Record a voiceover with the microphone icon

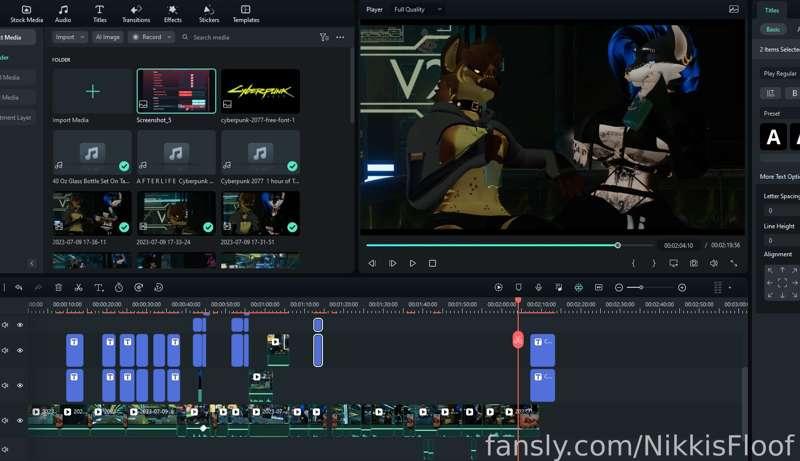tap(538, 288)
